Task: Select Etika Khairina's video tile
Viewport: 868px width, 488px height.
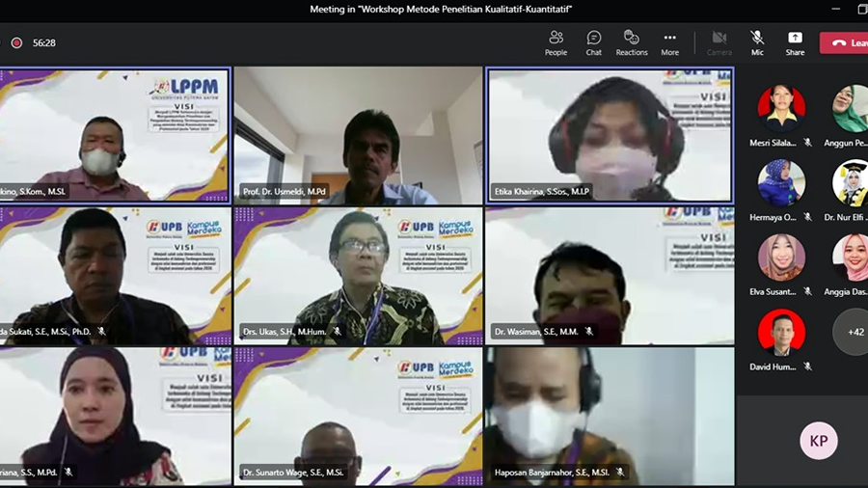Action: pos(610,134)
